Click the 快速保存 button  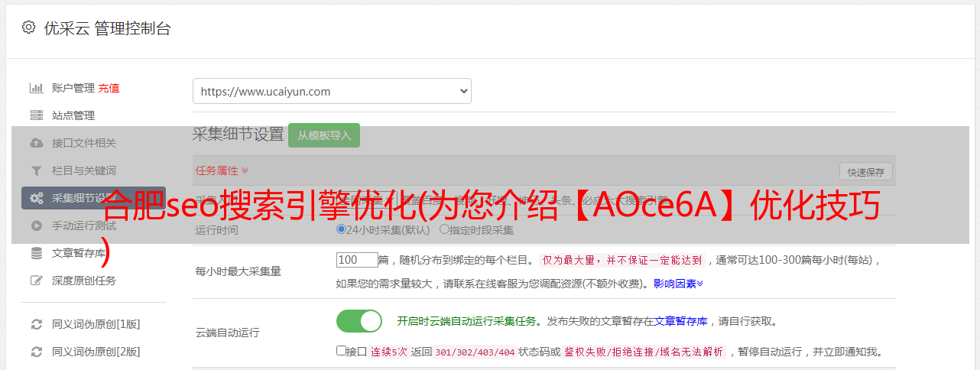point(866,172)
